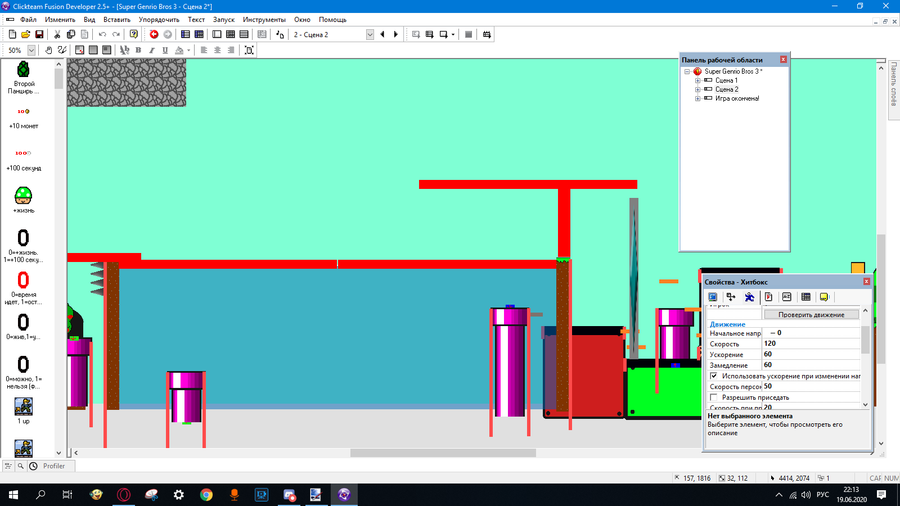The width and height of the screenshot is (900, 506).
Task: Open the Values tab icon in Properties
Action: click(x=787, y=297)
